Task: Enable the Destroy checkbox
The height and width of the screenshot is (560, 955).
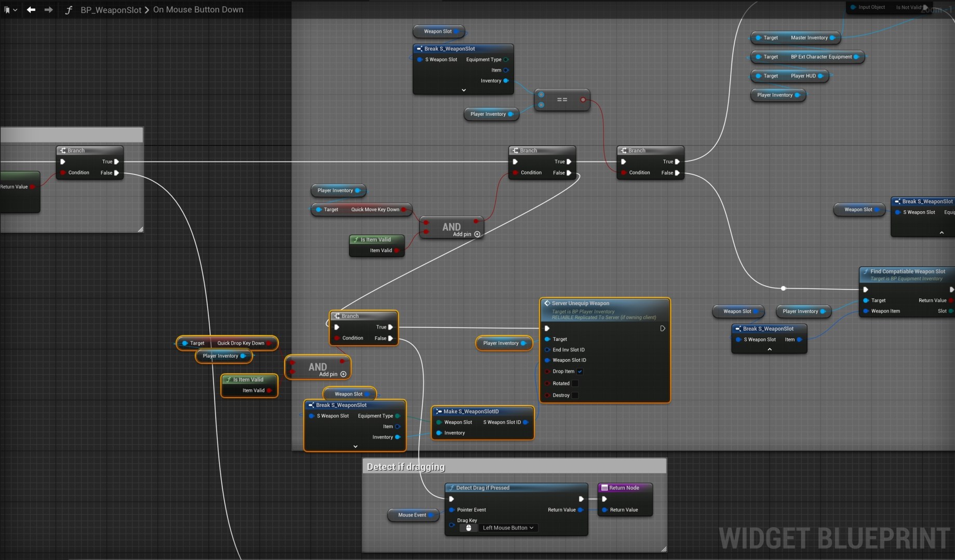Action: [x=575, y=395]
